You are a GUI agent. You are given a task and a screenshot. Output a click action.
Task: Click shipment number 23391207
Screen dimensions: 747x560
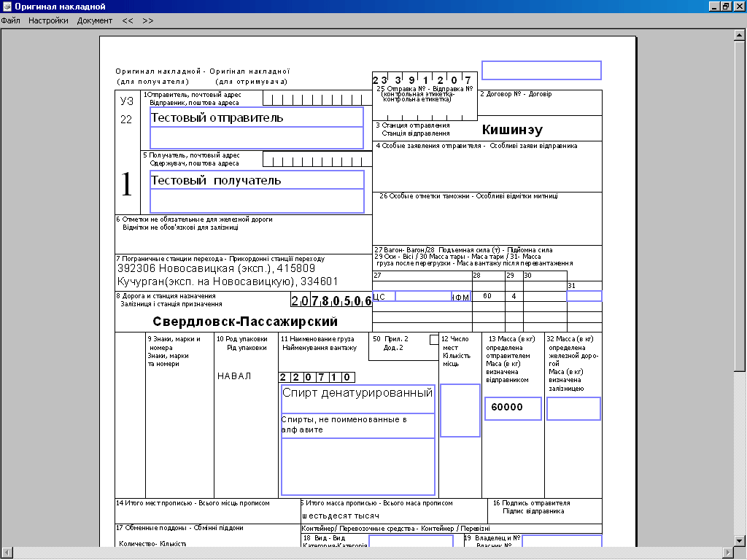point(422,79)
